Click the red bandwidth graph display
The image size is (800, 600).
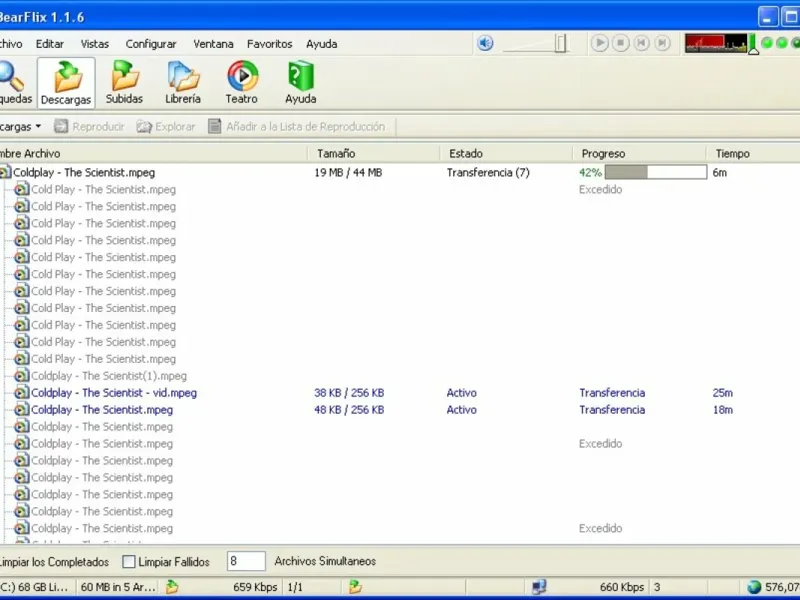point(716,43)
